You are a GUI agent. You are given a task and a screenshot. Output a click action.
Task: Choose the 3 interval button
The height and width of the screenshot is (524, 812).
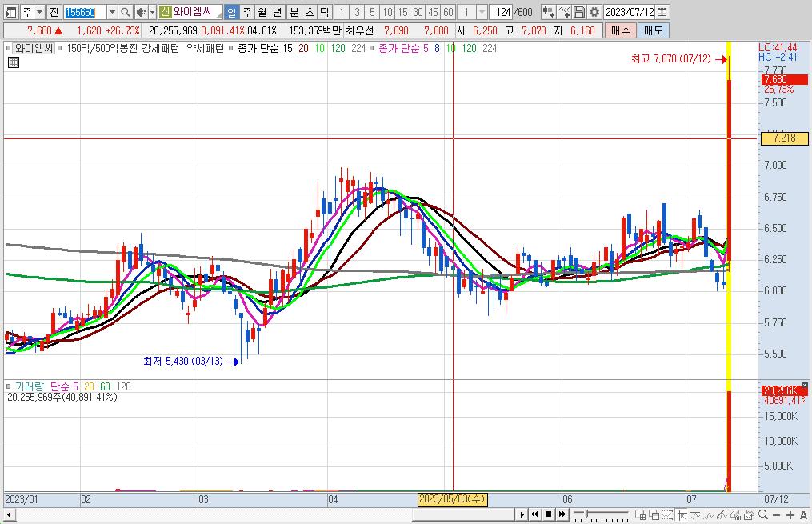coord(357,11)
